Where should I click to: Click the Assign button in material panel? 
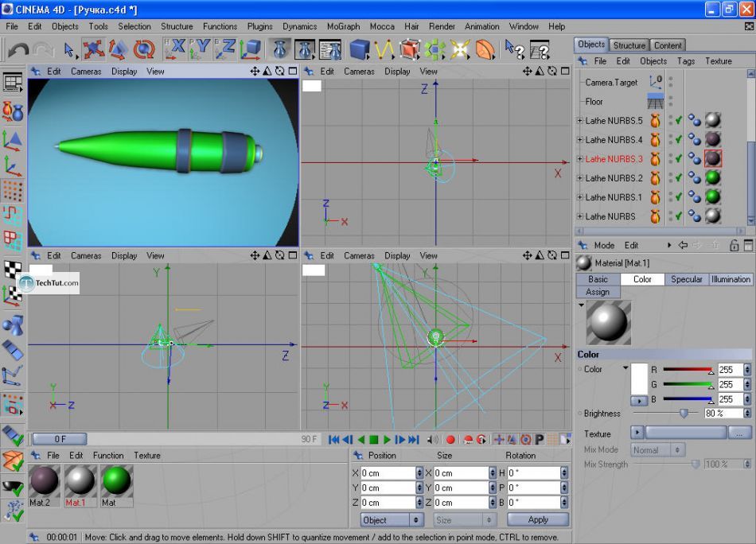click(598, 292)
